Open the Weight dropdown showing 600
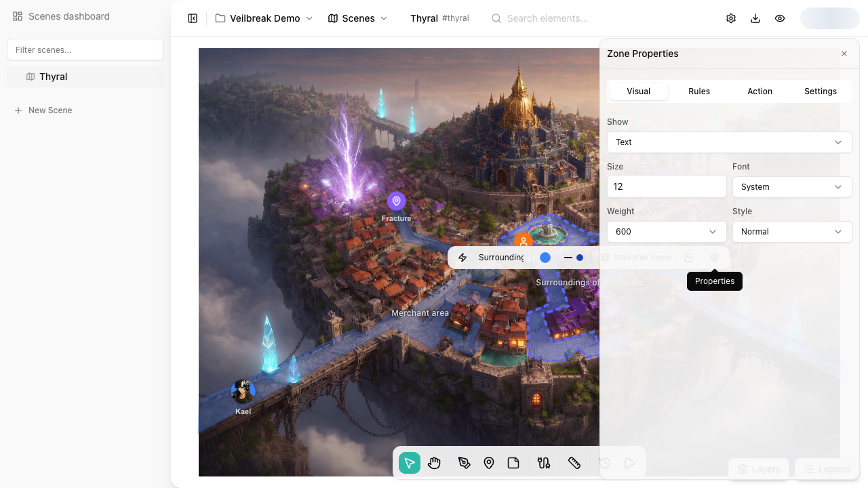Viewport: 868px width, 488px height. pos(667,232)
